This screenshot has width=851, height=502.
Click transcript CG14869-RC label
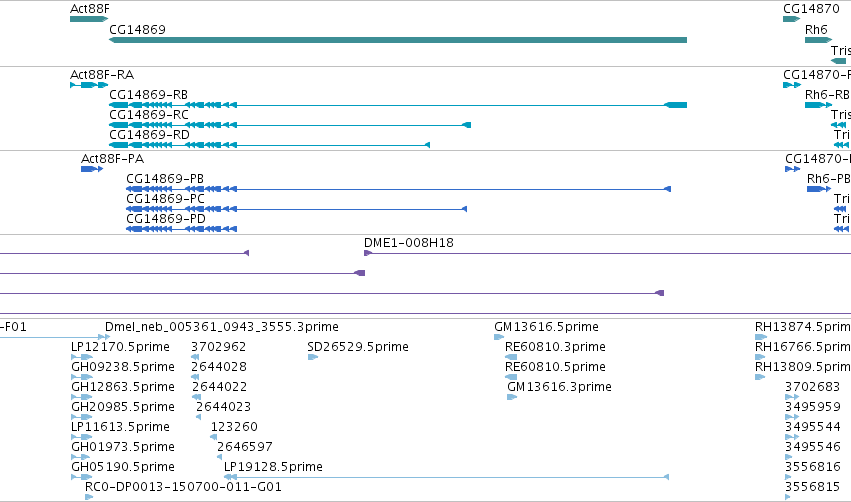click(149, 115)
